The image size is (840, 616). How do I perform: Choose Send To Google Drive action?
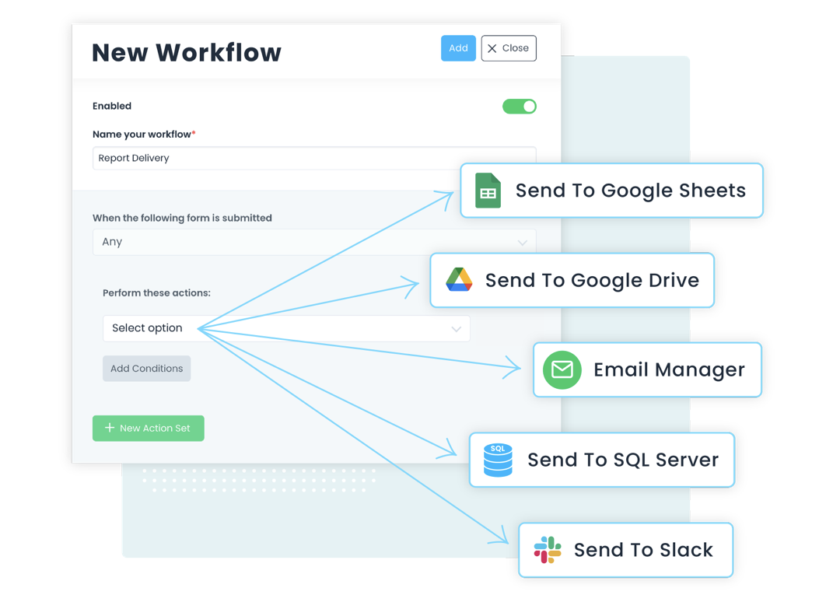tap(591, 280)
